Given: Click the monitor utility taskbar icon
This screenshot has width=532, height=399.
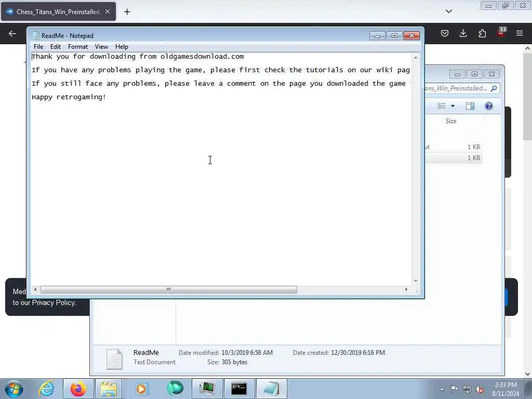Looking at the screenshot, I should pos(207,389).
